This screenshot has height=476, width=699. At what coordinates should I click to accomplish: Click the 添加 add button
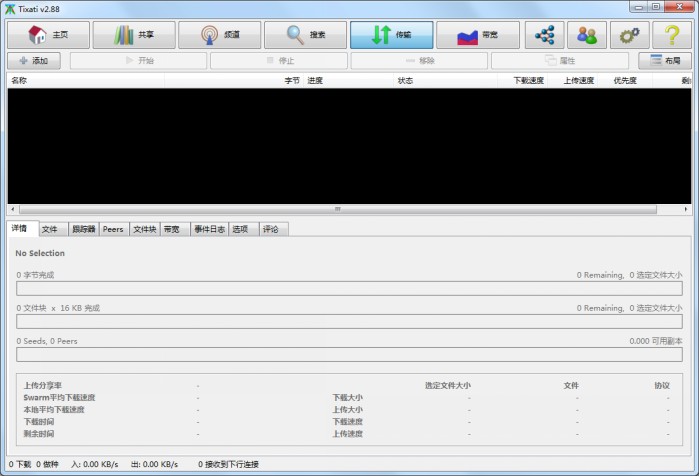(34, 61)
